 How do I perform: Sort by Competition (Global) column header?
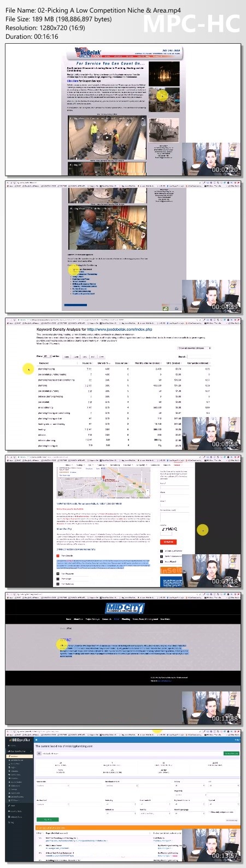199,363
